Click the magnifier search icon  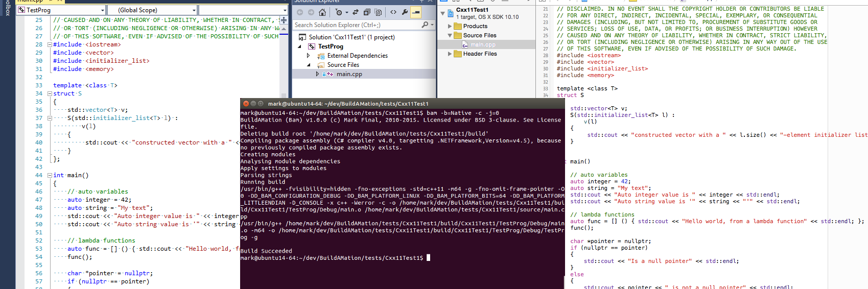pos(425,25)
